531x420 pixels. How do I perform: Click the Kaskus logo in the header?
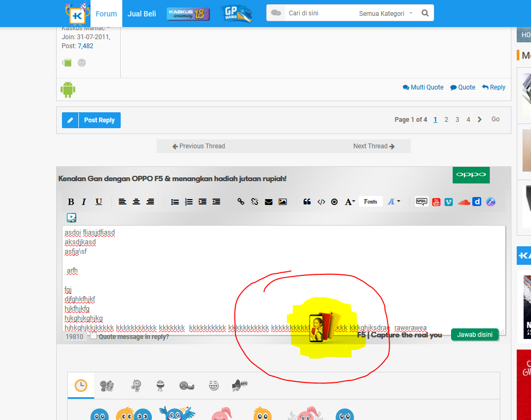[x=77, y=14]
